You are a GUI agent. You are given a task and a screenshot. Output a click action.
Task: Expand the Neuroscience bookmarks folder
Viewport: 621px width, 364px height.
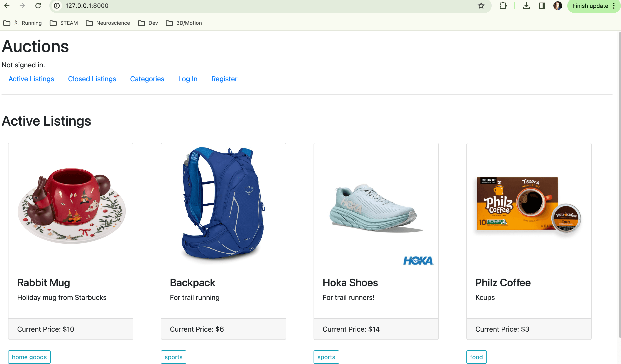108,23
